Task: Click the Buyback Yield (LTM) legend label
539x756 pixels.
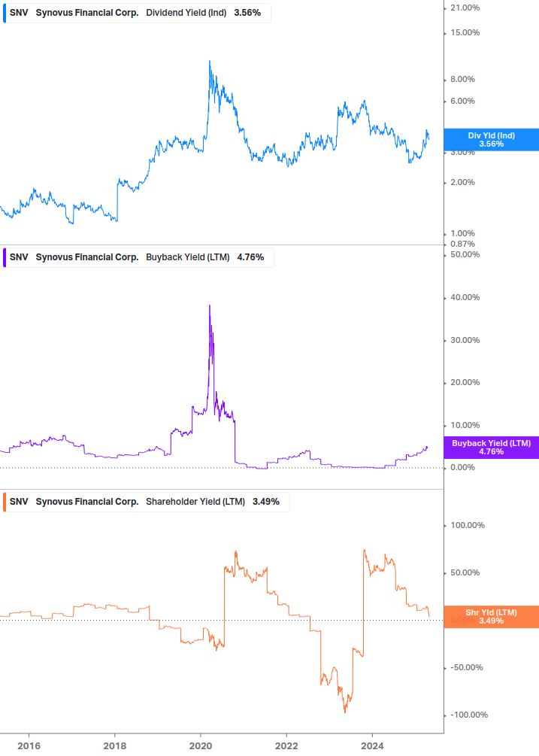Action: pyautogui.click(x=187, y=257)
